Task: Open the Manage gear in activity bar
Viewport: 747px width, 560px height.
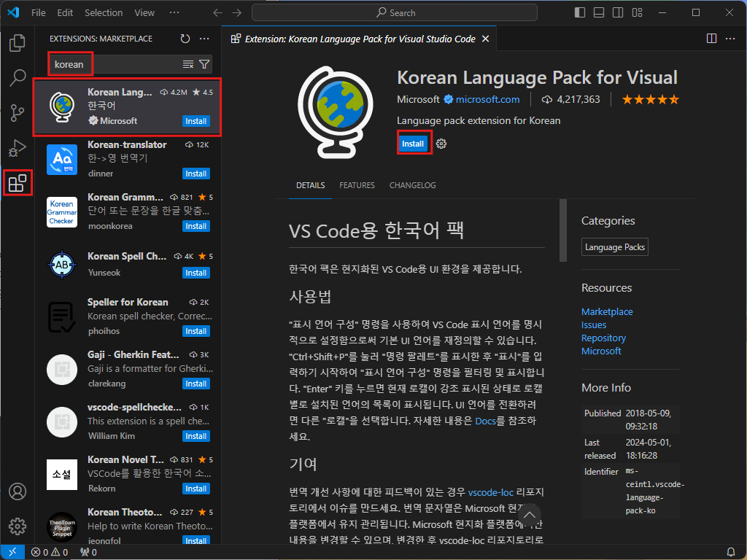Action: pos(18,526)
